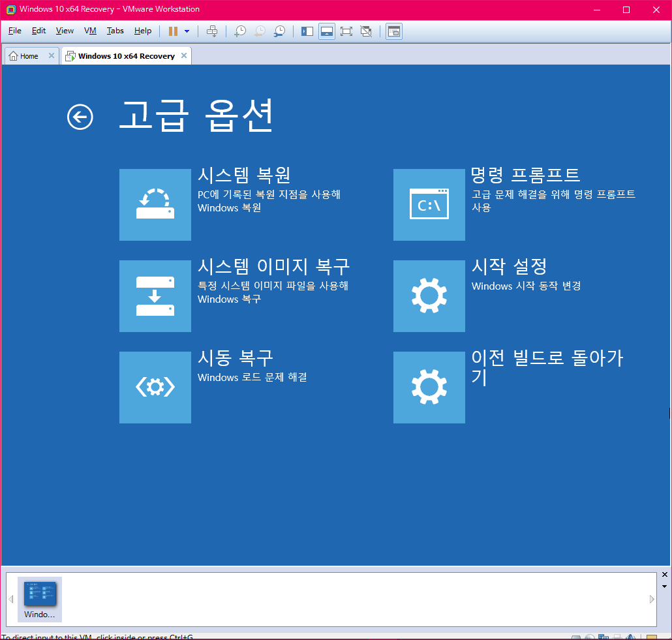Image resolution: width=672 pixels, height=640 pixels.
Task: Toggle console view toolbar button
Action: pyautogui.click(x=394, y=31)
